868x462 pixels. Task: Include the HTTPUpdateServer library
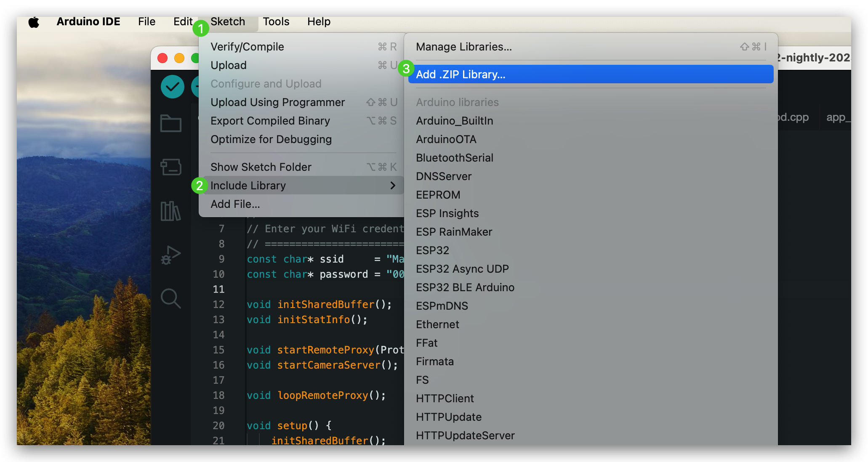pyautogui.click(x=591, y=435)
